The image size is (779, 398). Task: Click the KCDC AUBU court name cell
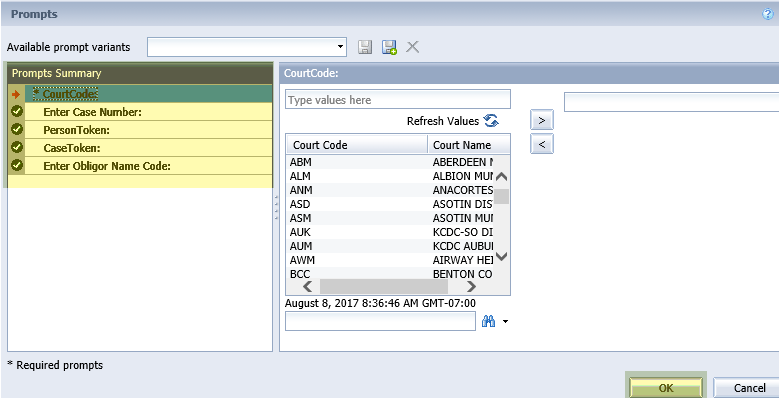[x=463, y=245]
